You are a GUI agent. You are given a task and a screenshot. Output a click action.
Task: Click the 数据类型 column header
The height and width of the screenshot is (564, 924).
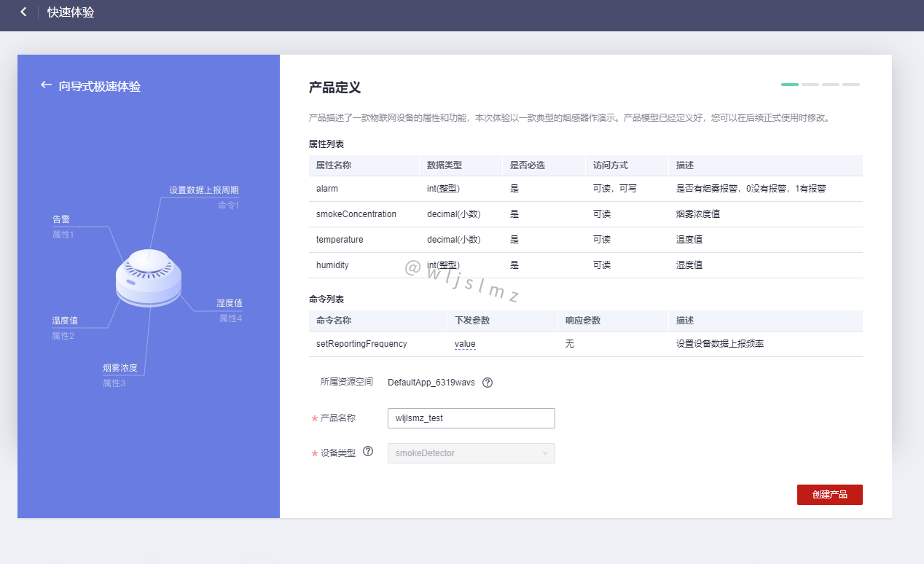click(445, 165)
